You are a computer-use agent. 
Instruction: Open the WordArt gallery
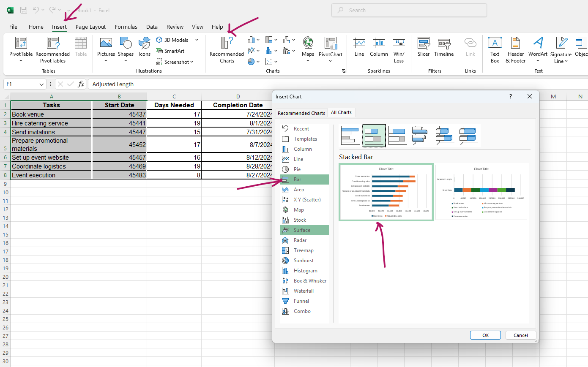point(538,49)
